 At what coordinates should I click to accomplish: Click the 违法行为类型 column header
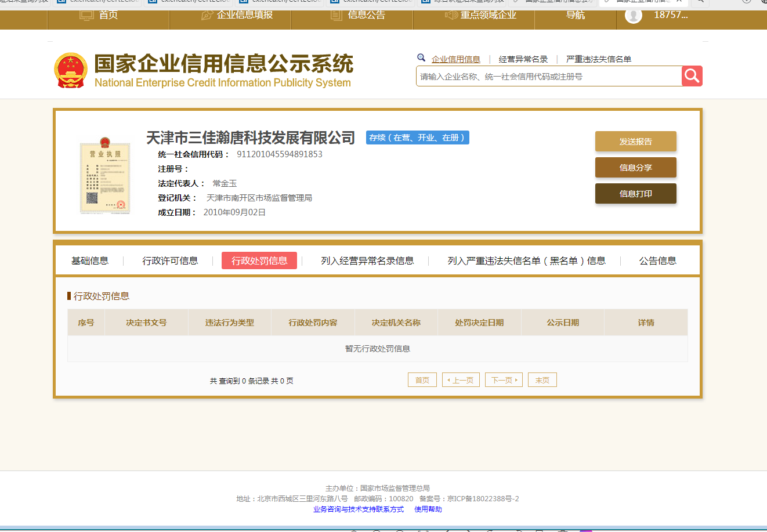230,323
